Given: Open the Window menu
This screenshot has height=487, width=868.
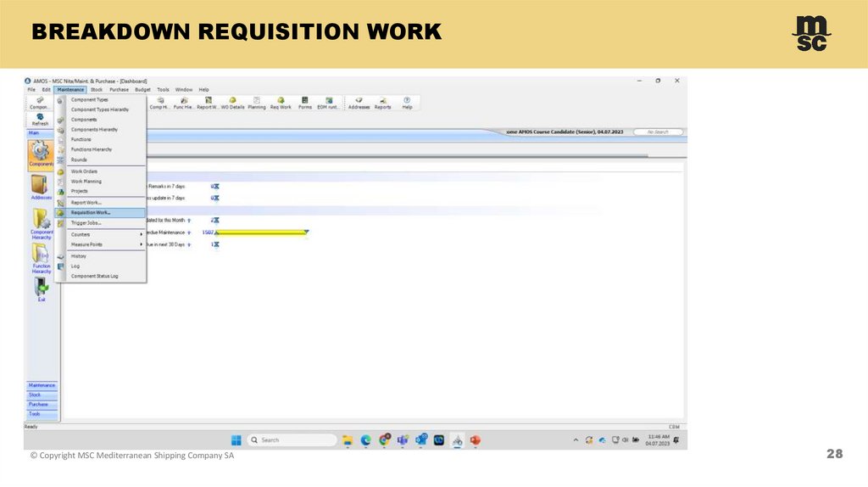Looking at the screenshot, I should (x=184, y=89).
